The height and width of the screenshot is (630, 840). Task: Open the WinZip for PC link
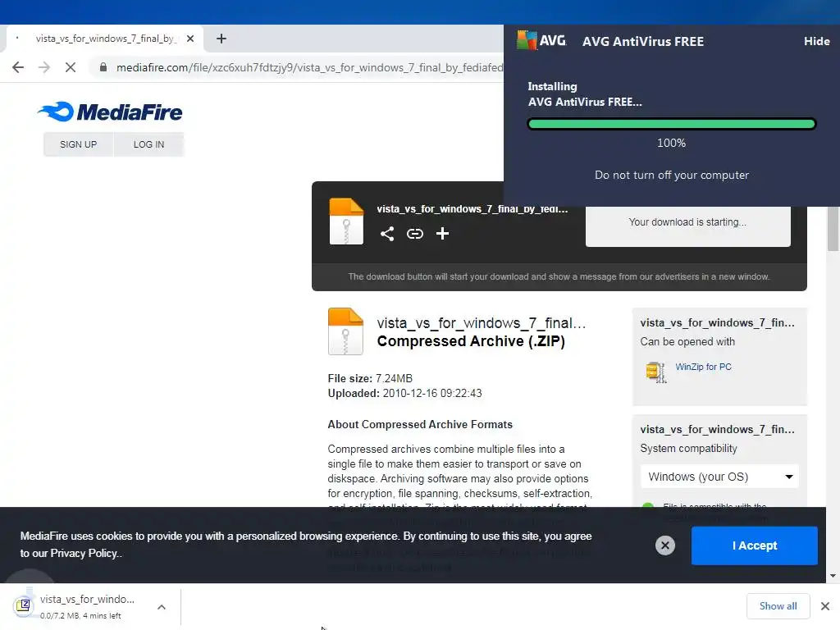click(x=703, y=367)
